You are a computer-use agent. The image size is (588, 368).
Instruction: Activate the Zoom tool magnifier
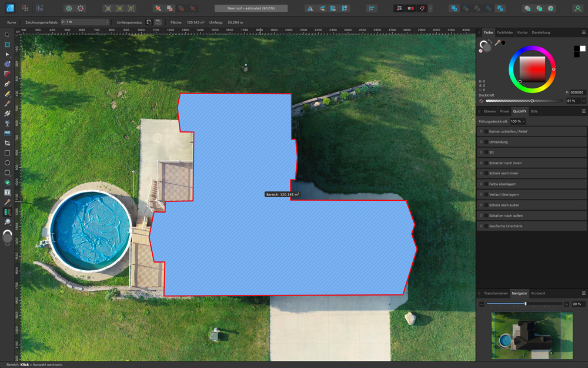pos(7,222)
